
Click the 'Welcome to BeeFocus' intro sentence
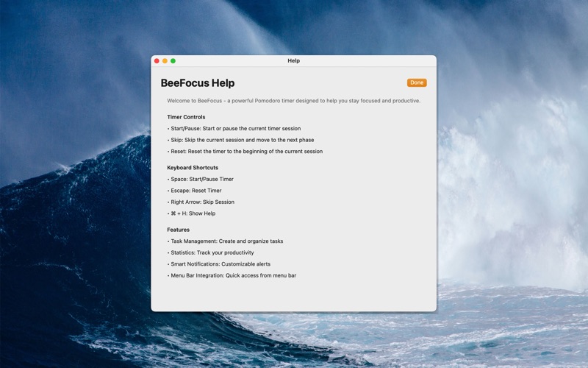click(x=293, y=101)
